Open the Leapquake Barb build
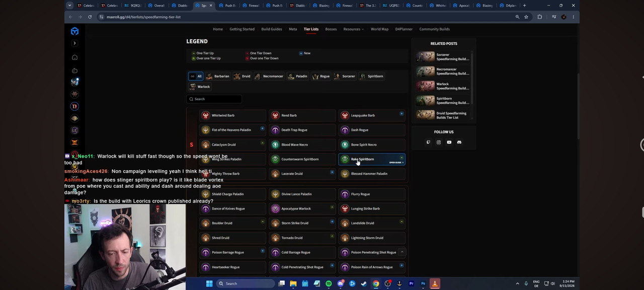Image resolution: width=644 pixels, height=290 pixels. coord(372,115)
